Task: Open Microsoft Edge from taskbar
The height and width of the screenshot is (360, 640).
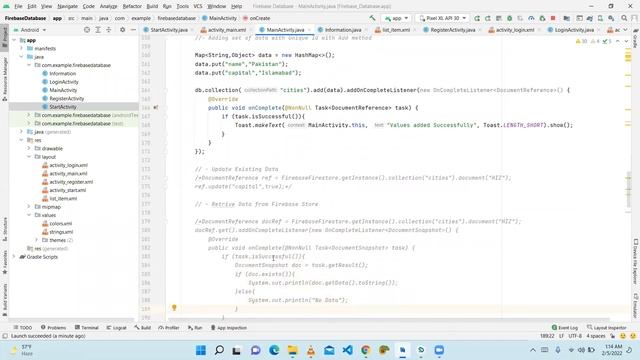Action: (274, 350)
